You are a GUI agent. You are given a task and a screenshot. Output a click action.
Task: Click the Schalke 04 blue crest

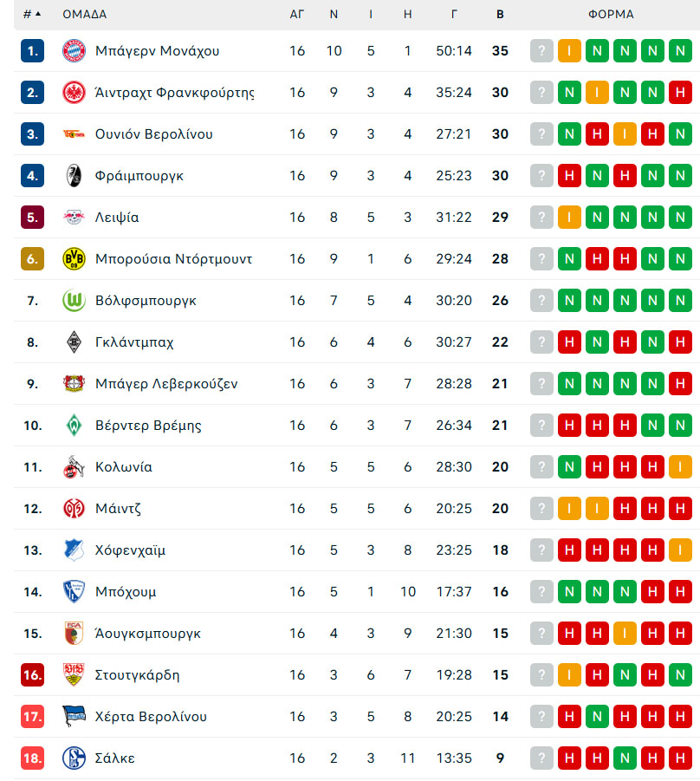[x=74, y=758]
